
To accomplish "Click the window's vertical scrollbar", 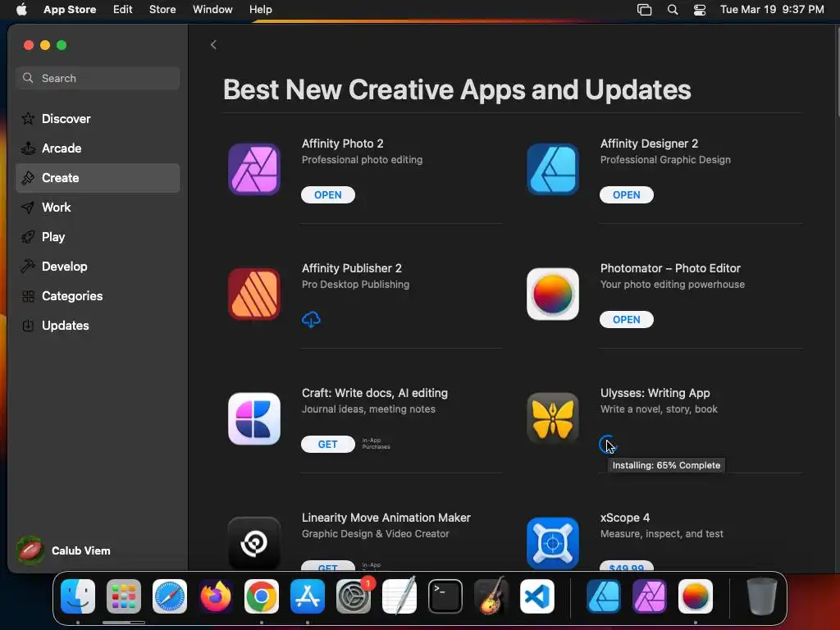I will click(837, 71).
